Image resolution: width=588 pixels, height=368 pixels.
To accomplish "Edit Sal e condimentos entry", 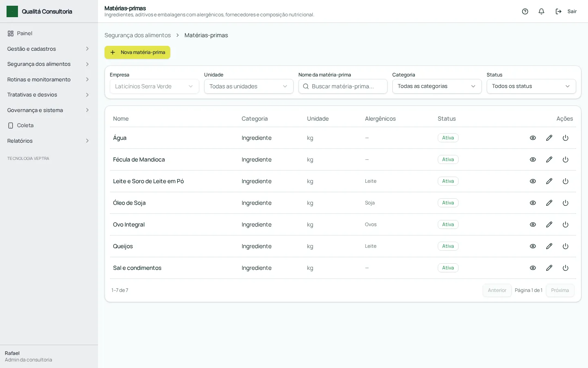I will pos(549,268).
